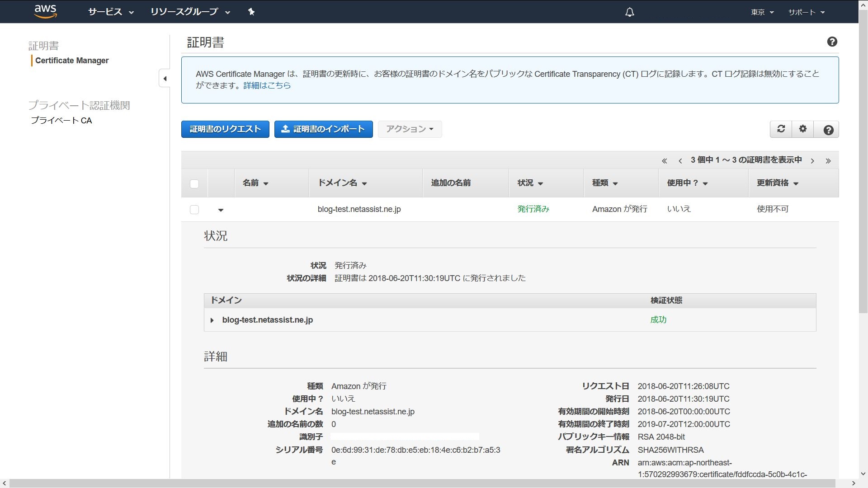Open the 東京 region selector
Image resolution: width=868 pixels, height=488 pixels.
tap(762, 12)
